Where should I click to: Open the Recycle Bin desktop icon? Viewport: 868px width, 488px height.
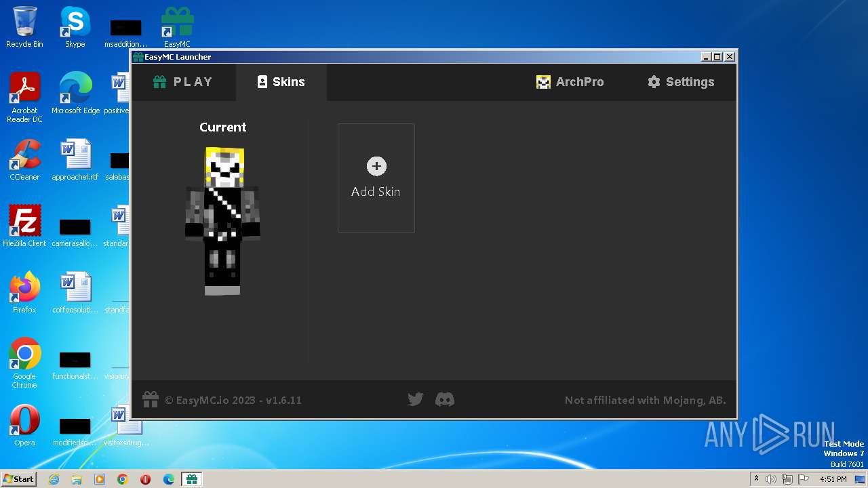(24, 27)
